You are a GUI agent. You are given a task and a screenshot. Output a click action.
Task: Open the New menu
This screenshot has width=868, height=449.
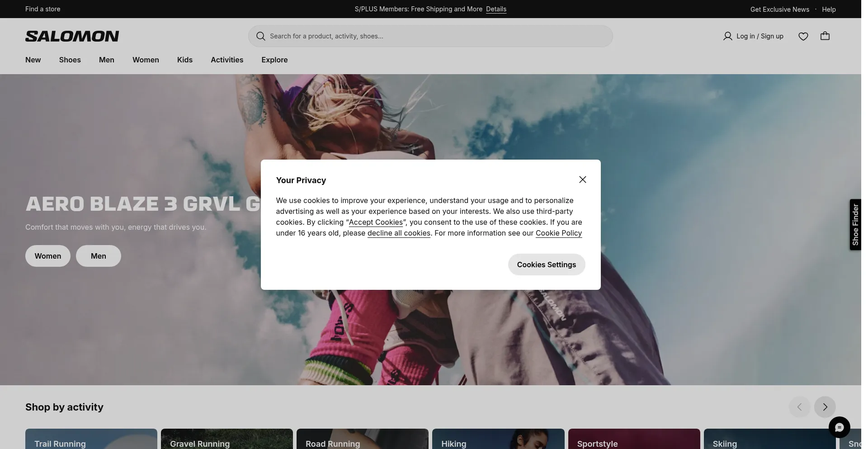click(33, 60)
